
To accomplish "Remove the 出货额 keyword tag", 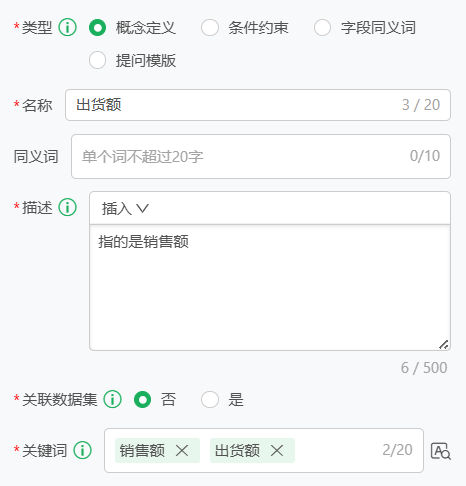I will [x=277, y=451].
